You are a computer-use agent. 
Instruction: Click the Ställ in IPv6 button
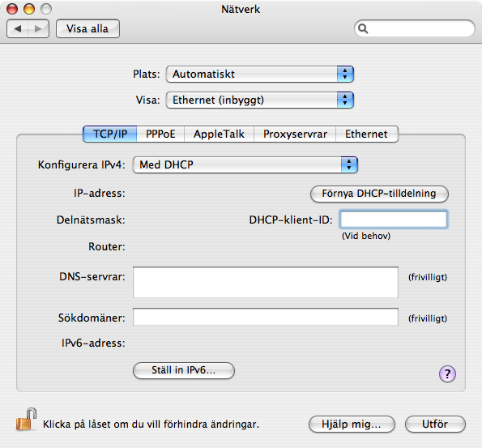pos(184,370)
